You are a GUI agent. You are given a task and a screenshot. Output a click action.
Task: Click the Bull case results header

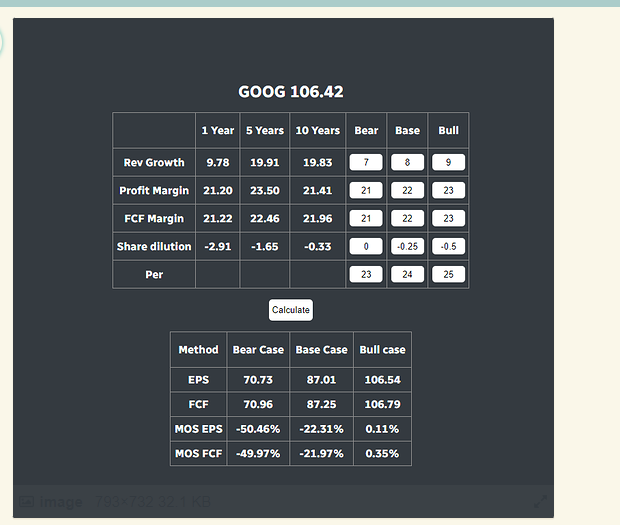[x=382, y=350]
